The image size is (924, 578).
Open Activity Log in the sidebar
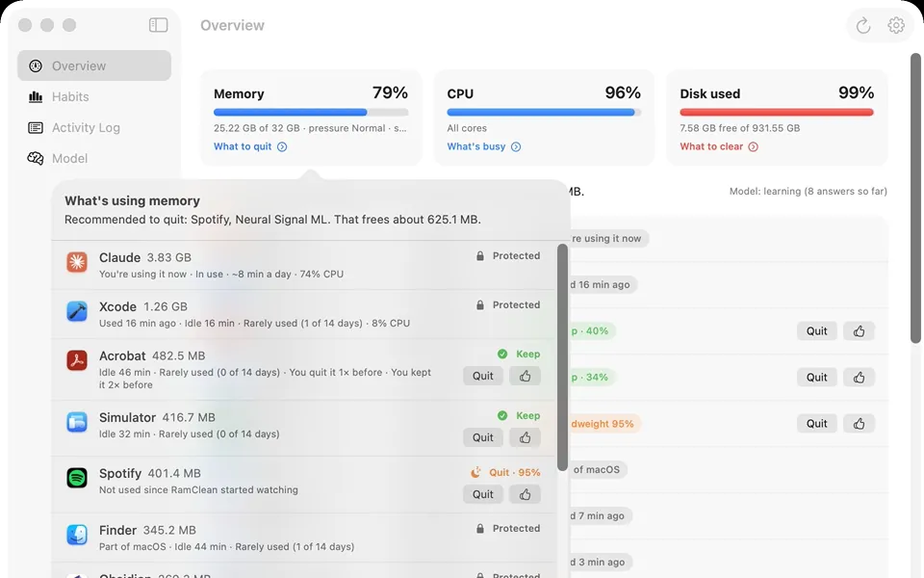pos(94,127)
